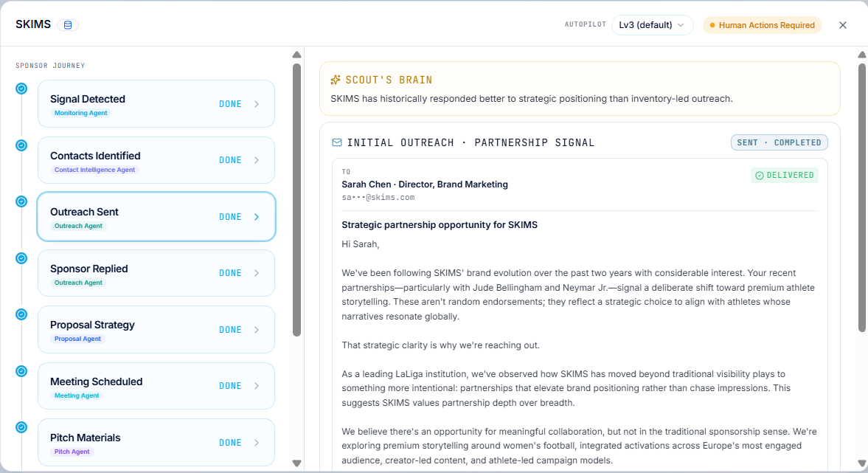Click the email panel scroll up arrow
This screenshot has width=868, height=473.
point(862,55)
